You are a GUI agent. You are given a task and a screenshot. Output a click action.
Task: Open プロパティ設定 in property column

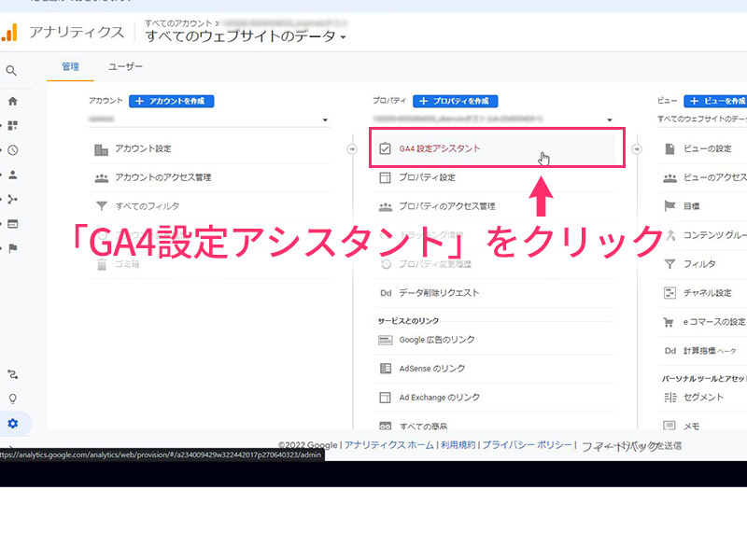(427, 177)
